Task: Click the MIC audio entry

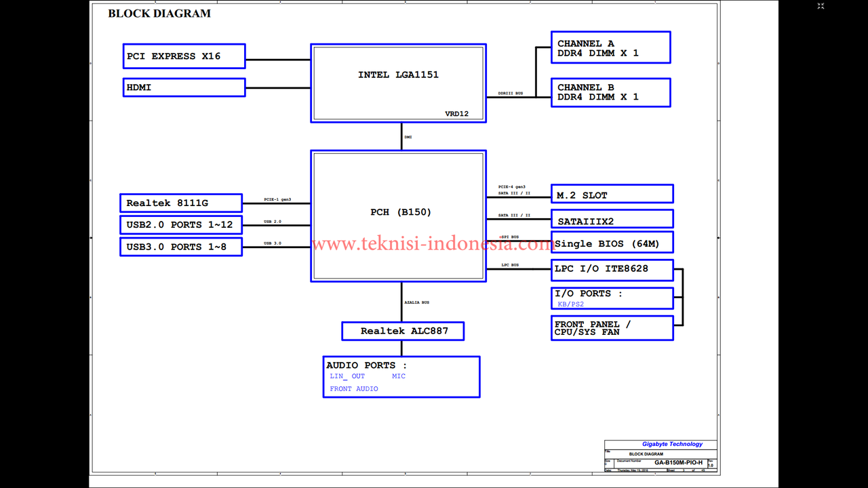Action: click(x=399, y=376)
